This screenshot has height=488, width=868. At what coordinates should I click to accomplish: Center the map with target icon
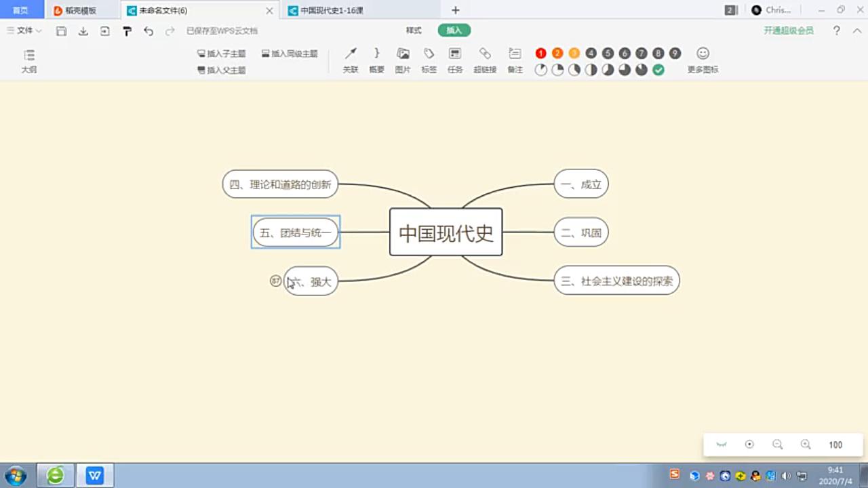pyautogui.click(x=749, y=445)
